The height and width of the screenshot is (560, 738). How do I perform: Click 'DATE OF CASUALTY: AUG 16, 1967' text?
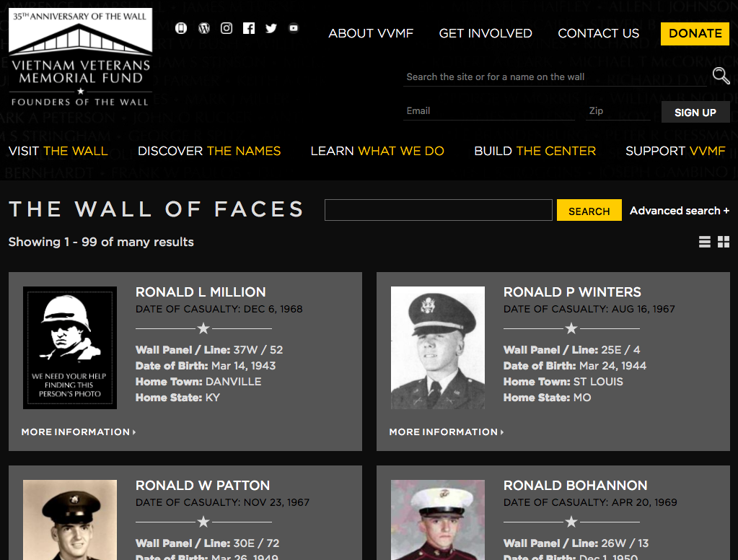click(589, 310)
